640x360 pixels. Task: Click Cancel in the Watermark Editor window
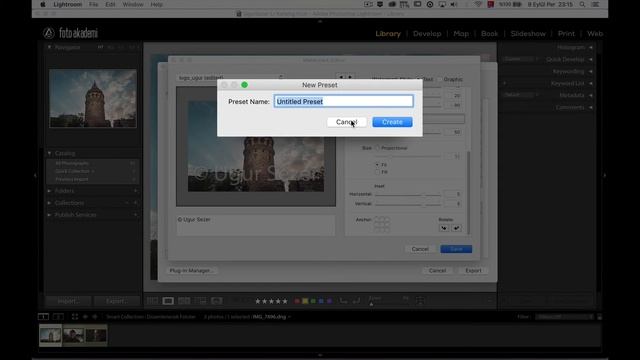[x=420, y=249]
